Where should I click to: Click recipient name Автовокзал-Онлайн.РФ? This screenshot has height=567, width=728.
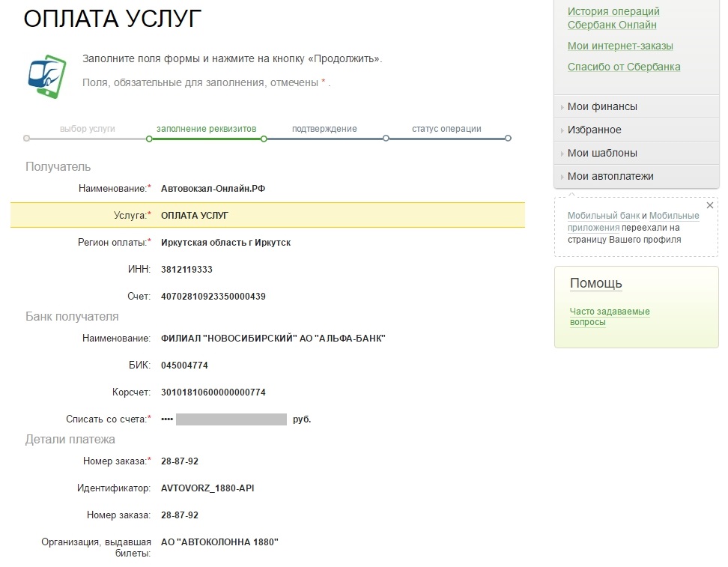(x=213, y=189)
